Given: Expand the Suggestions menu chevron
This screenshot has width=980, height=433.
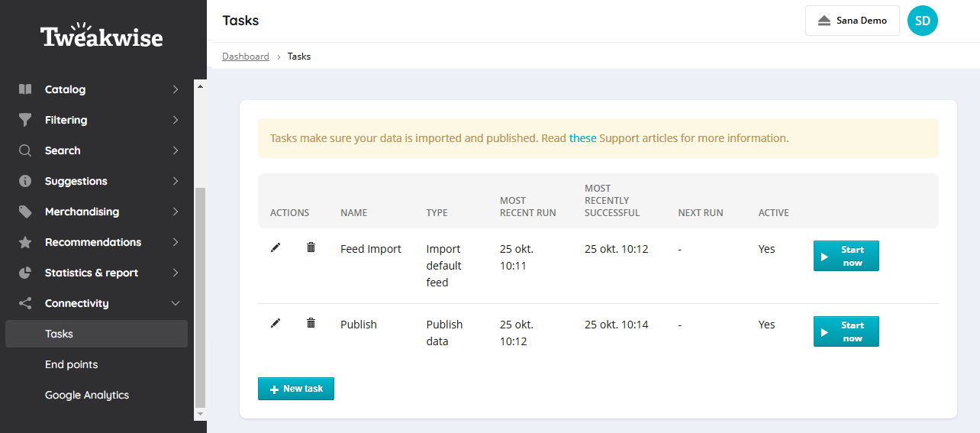Looking at the screenshot, I should click(x=176, y=181).
